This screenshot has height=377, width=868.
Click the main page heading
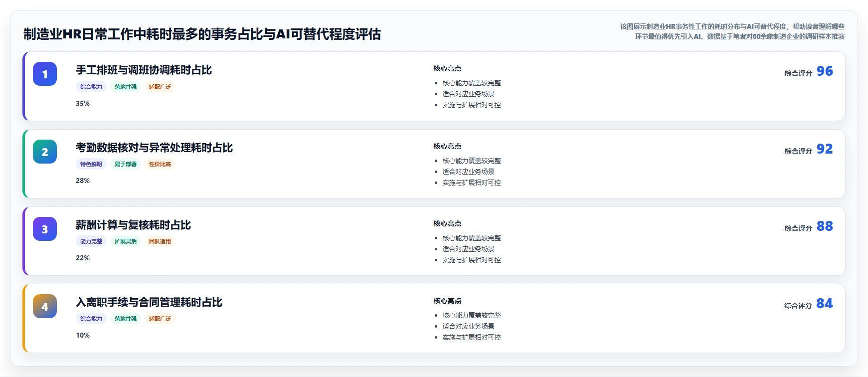coord(202,34)
